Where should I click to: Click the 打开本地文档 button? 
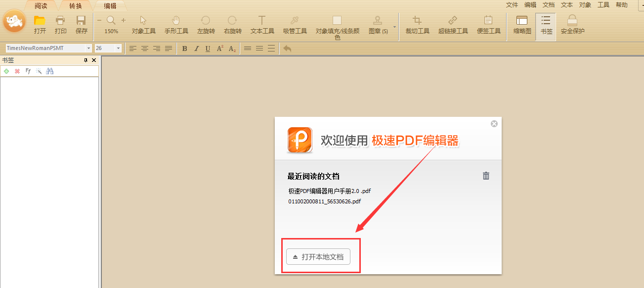(318, 257)
